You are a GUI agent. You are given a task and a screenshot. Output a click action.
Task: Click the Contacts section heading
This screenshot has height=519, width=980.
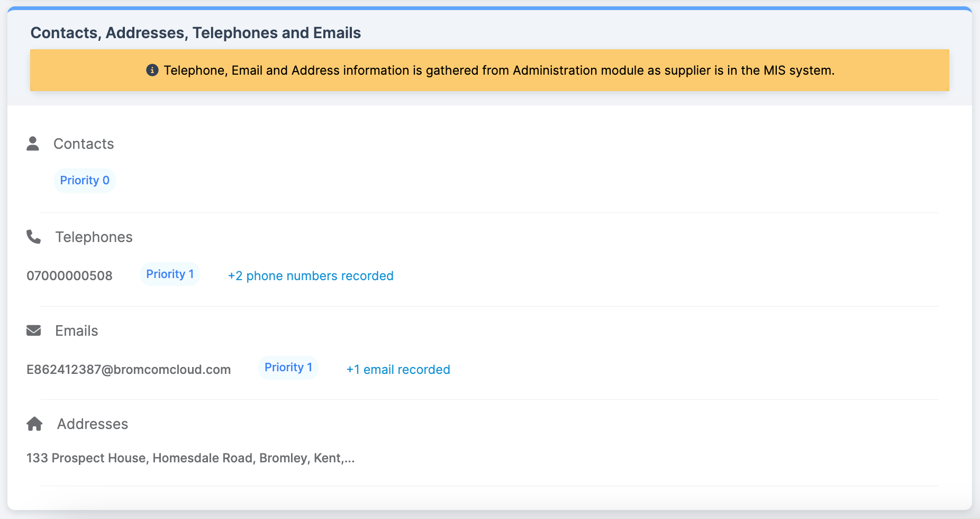coord(84,144)
